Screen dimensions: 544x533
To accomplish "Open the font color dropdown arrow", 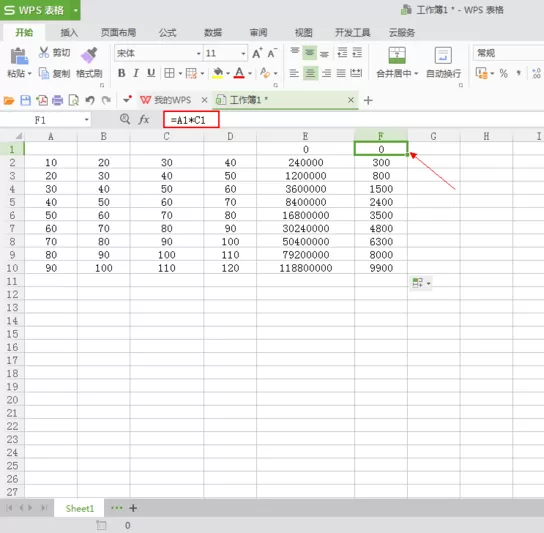I will [x=250, y=74].
